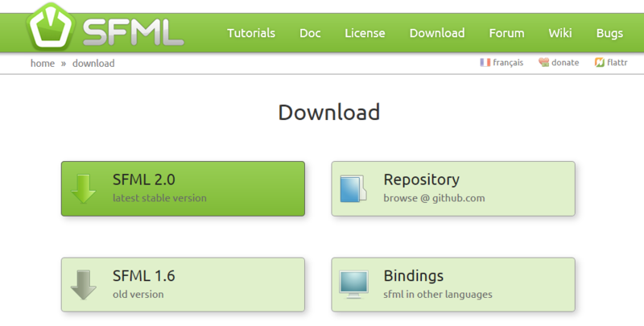The image size is (644, 326).
Task: Open the Bindings card title
Action: [413, 276]
